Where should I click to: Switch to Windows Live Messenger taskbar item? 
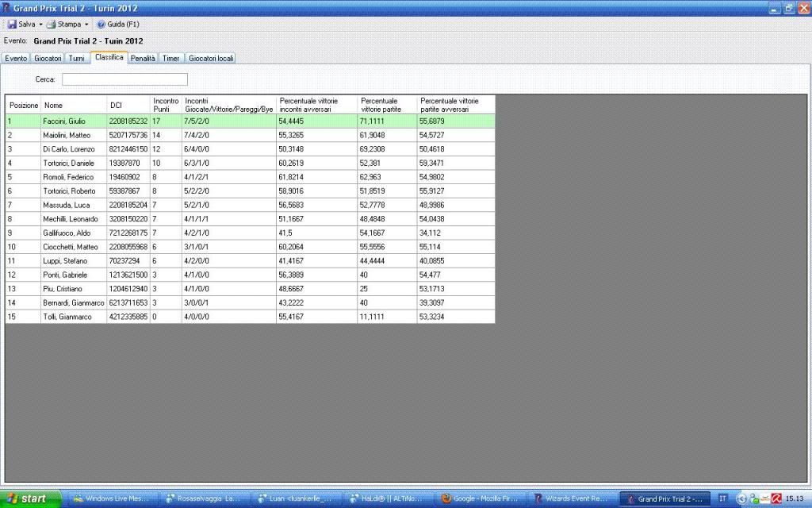(x=115, y=498)
